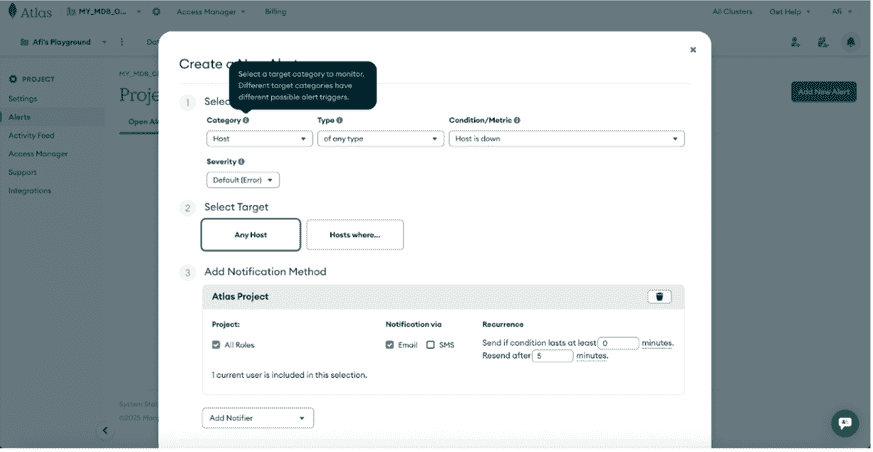The height and width of the screenshot is (452, 873).
Task: Select the Any Host target button
Action: click(x=251, y=235)
